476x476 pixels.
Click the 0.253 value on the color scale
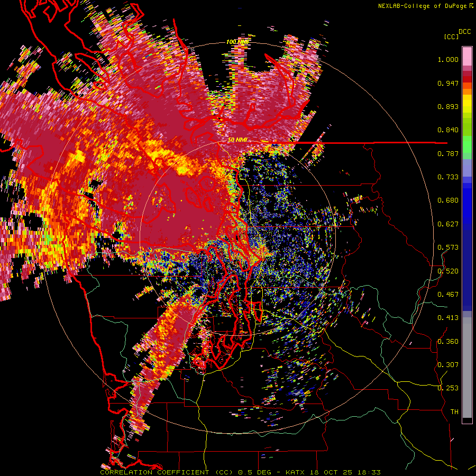point(448,388)
